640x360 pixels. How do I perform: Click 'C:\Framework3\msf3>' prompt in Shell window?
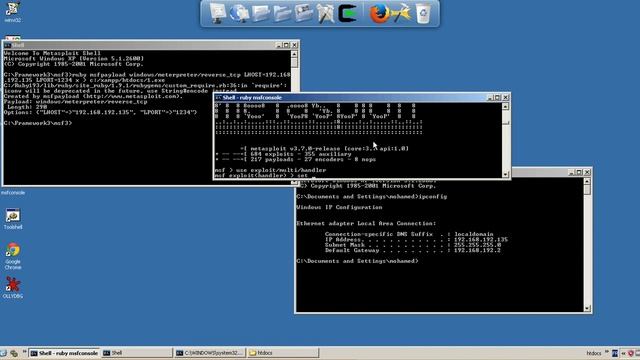38,123
